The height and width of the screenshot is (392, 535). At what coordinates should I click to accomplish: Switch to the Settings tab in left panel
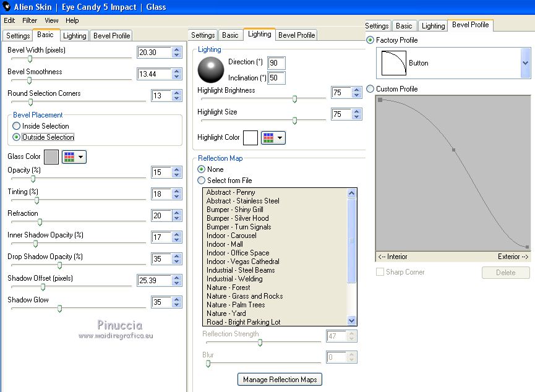18,36
